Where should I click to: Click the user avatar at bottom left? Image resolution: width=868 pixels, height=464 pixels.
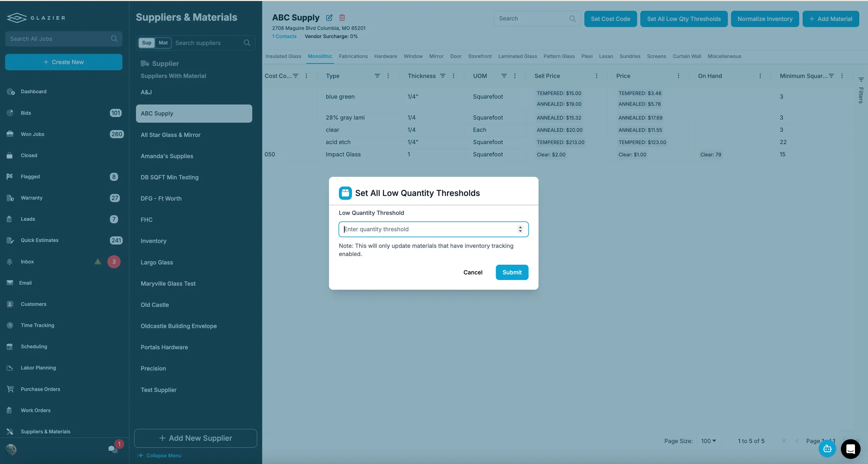pyautogui.click(x=11, y=450)
